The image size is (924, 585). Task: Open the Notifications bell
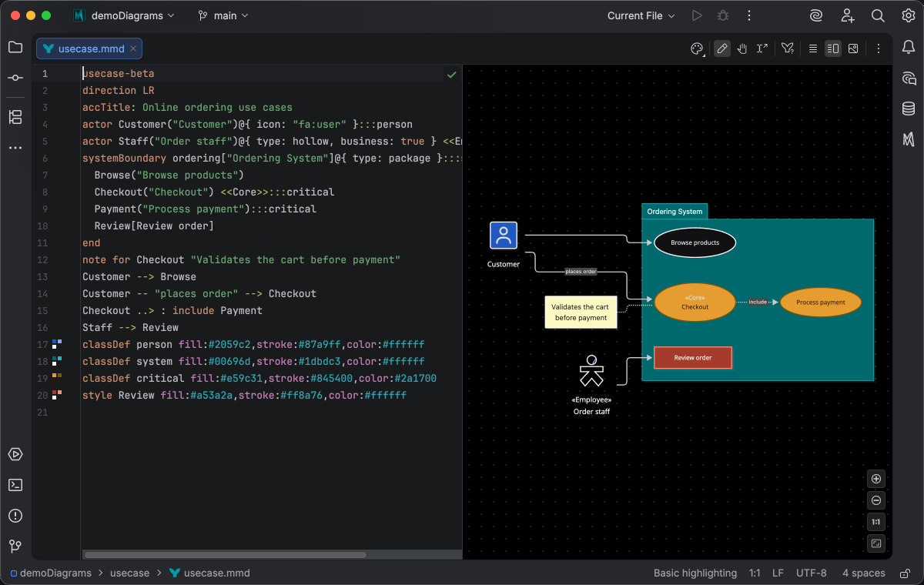click(909, 47)
